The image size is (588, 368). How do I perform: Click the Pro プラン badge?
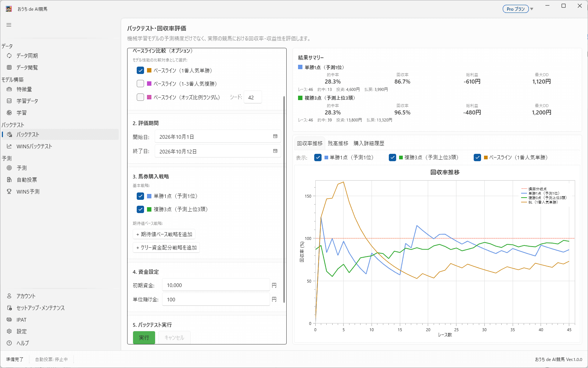tap(516, 9)
